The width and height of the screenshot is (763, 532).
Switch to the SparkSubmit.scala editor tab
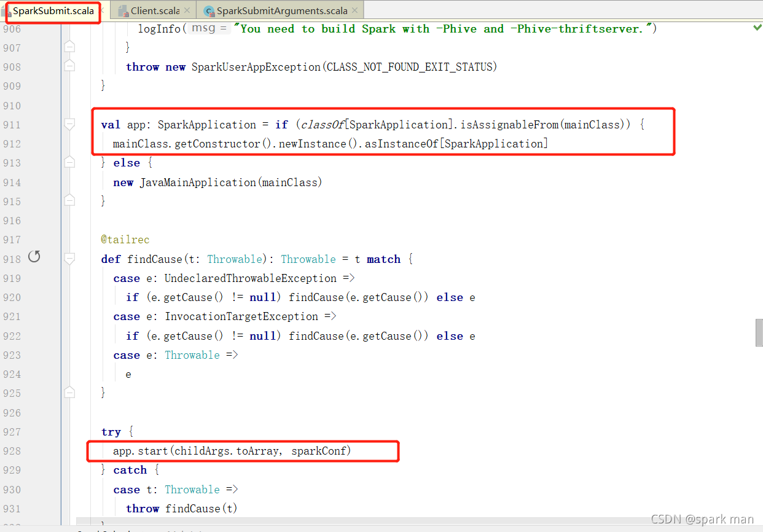[x=53, y=11]
